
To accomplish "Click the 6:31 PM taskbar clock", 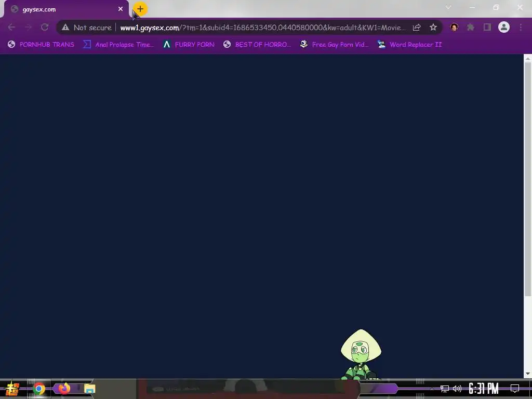I will 484,389.
